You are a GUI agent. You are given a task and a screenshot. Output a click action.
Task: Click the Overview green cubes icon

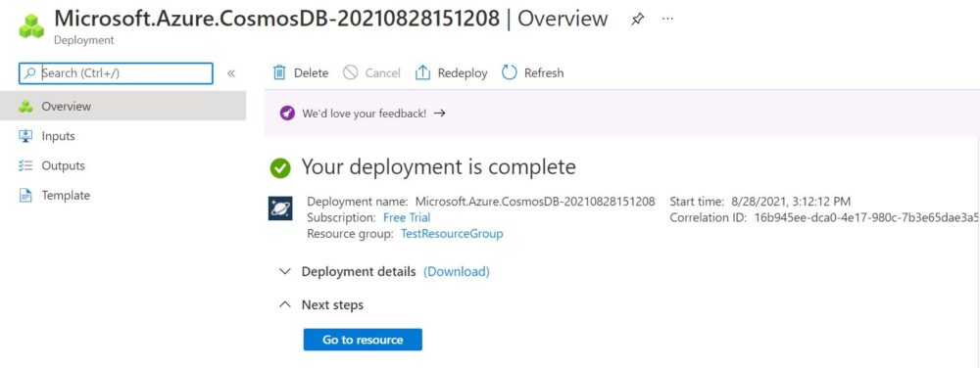pos(25,107)
